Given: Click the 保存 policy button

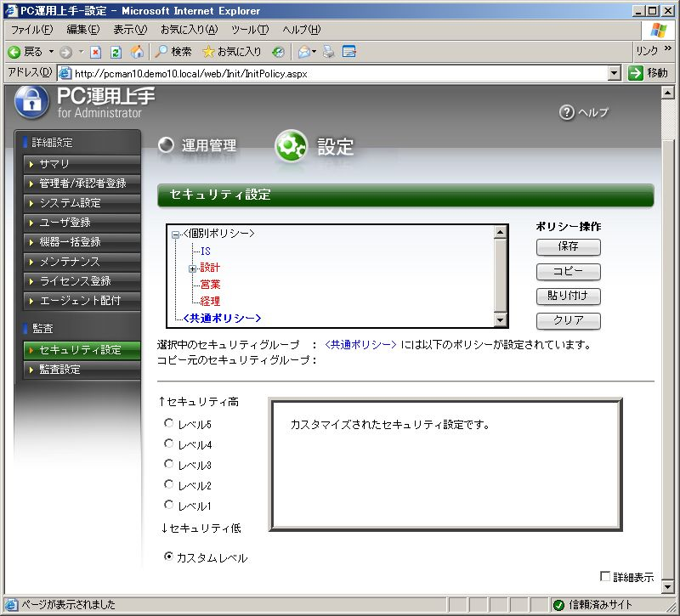Looking at the screenshot, I should click(x=568, y=247).
